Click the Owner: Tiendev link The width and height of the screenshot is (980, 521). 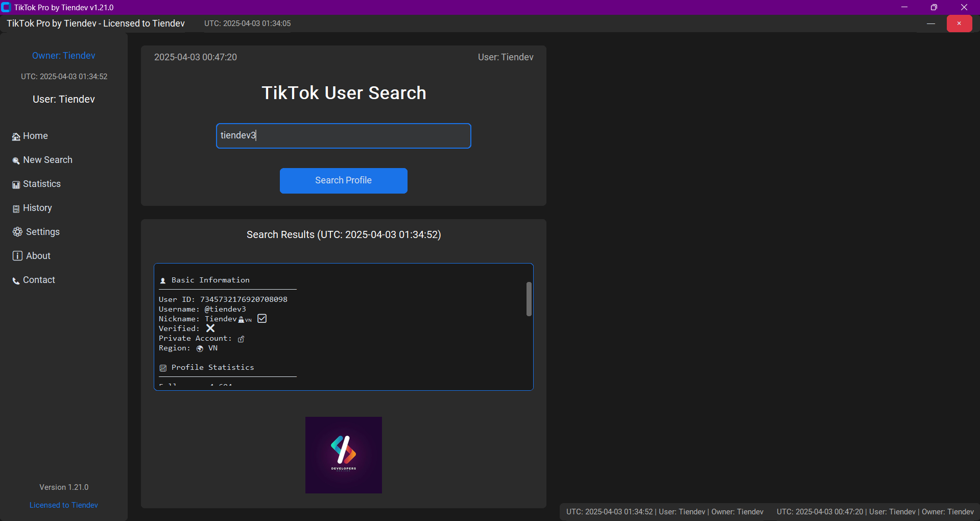point(64,56)
